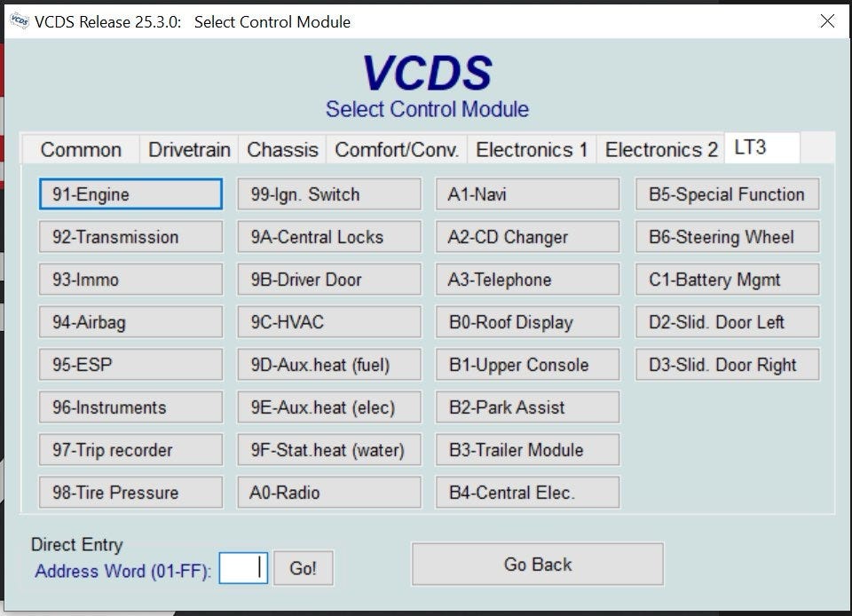Switch to Electronics 1 tab

point(532,149)
